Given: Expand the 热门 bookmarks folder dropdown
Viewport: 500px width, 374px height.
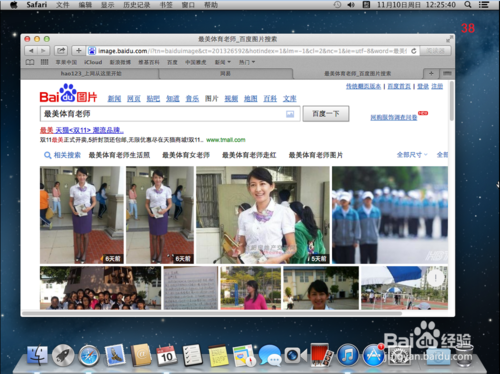Looking at the screenshot, I should click(x=247, y=62).
